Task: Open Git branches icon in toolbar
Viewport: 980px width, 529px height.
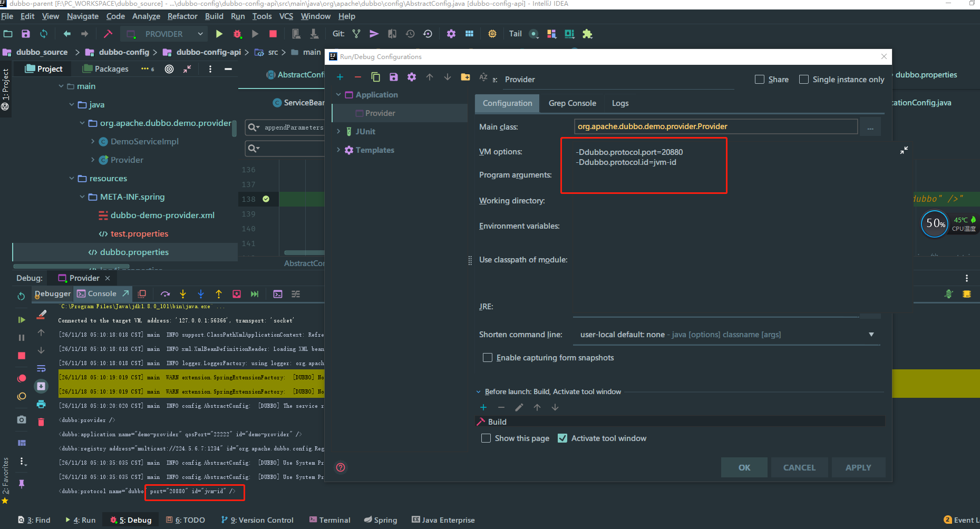Action: 356,34
